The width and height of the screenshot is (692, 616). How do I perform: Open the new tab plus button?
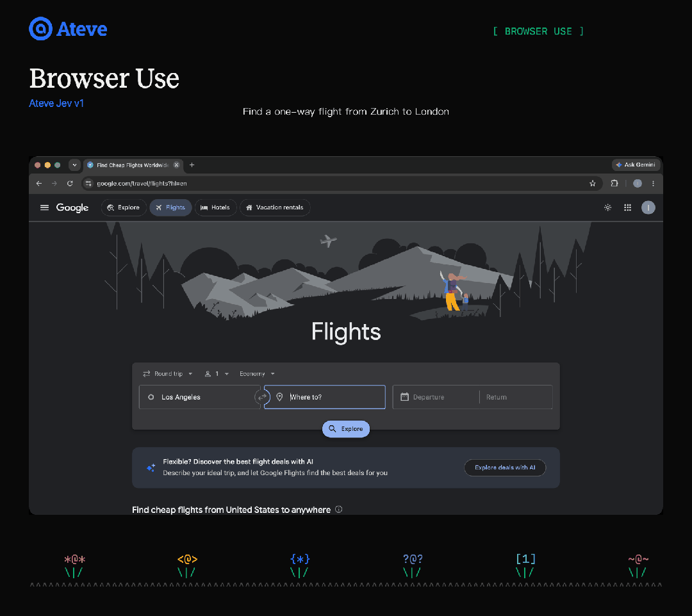click(192, 165)
